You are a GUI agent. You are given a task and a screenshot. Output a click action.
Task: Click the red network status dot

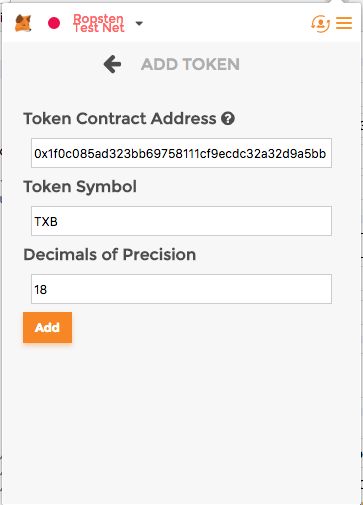54,23
